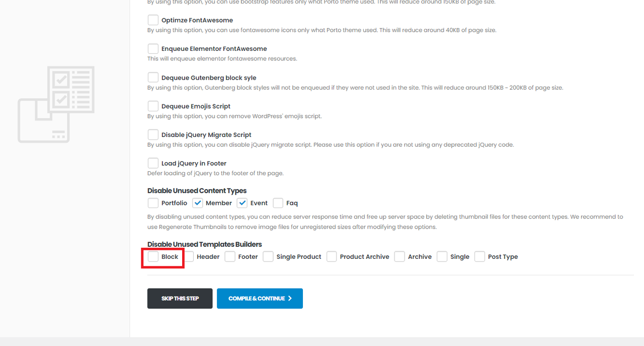The height and width of the screenshot is (346, 644).
Task: Toggle Disable jQuery Migrate Script
Action: 153,134
